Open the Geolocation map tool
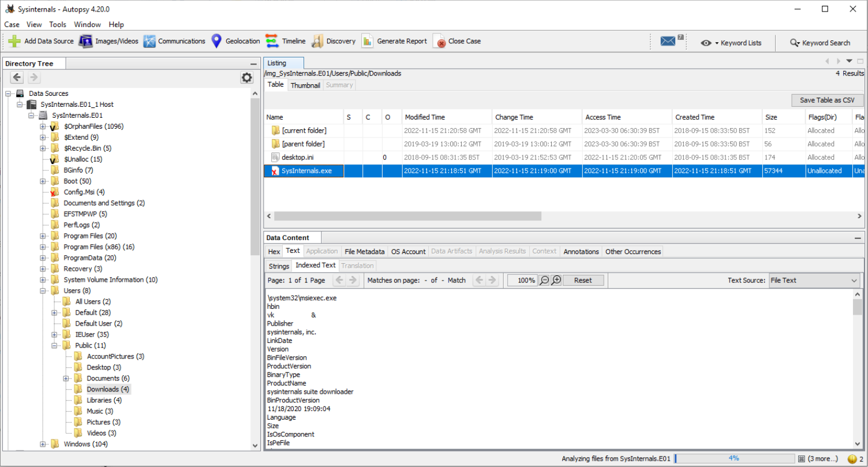868x467 pixels. [x=235, y=42]
